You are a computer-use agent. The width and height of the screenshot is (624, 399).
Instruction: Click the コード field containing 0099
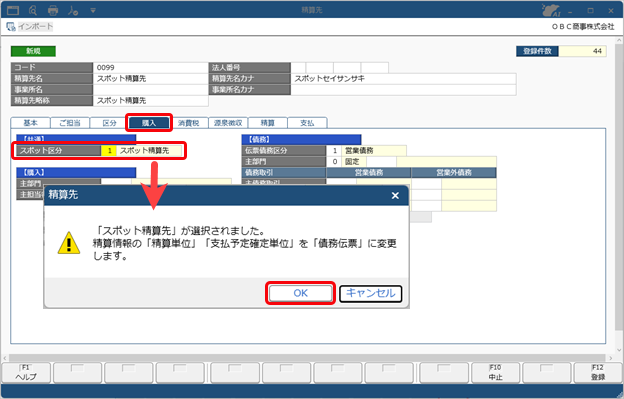click(x=150, y=68)
